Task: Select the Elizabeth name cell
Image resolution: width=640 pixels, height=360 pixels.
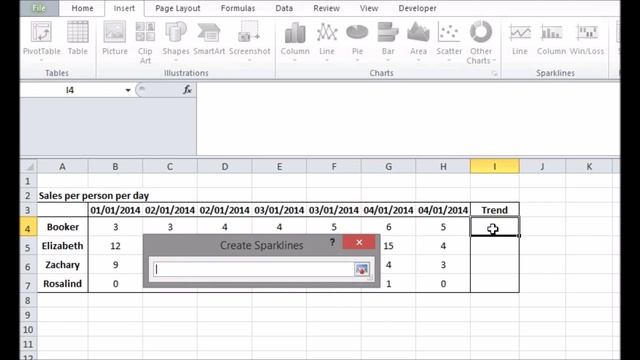Action: [62, 246]
